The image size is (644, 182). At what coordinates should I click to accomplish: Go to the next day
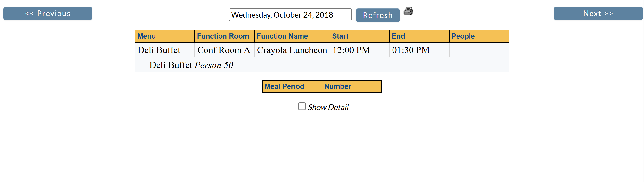[598, 14]
